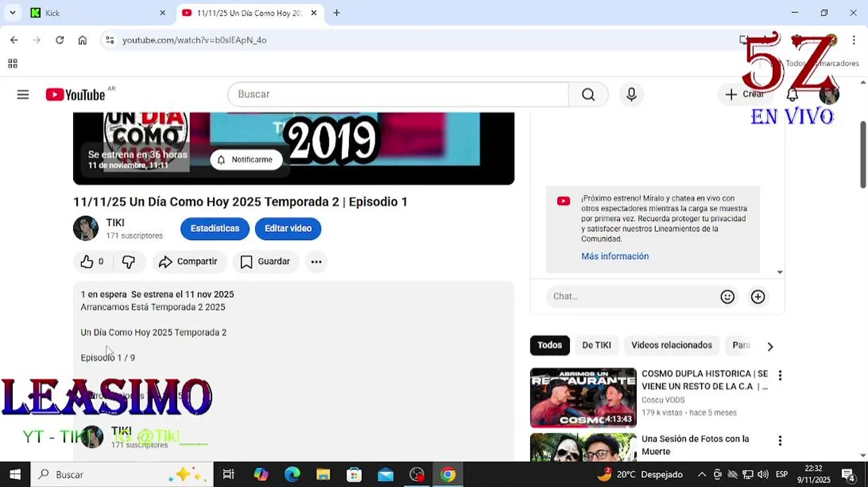
Task: Like the video with thumbs up
Action: coord(92,262)
